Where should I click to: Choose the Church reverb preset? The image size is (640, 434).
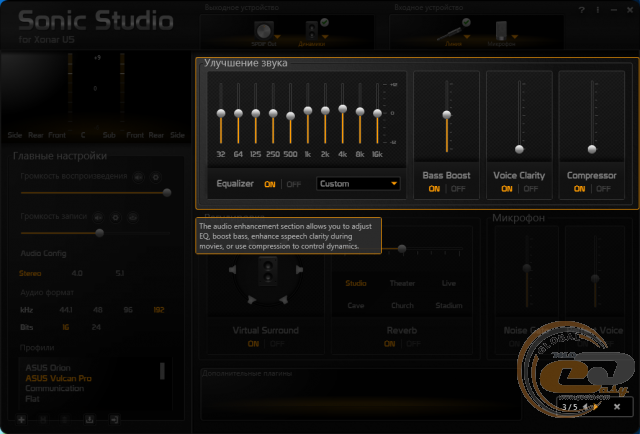pos(402,306)
